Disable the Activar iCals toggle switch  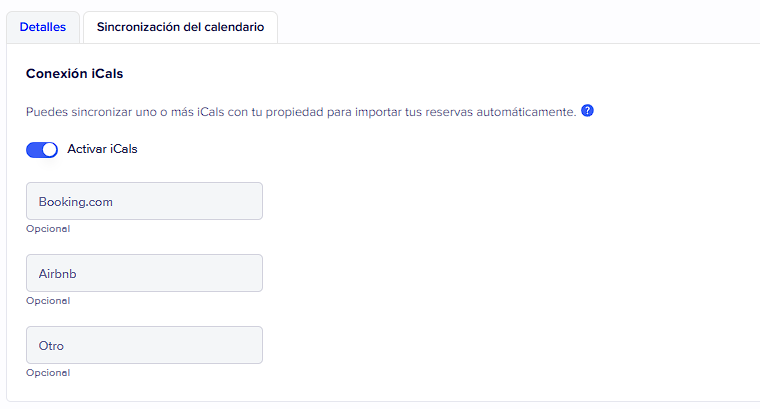click(42, 150)
